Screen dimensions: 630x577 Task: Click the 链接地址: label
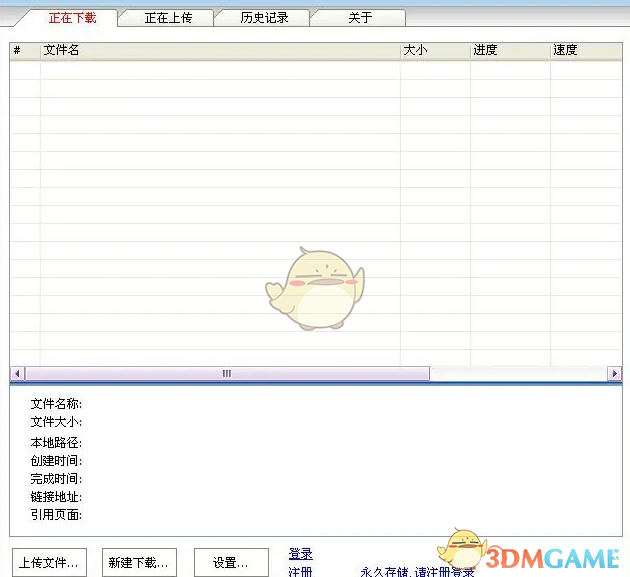pos(56,497)
